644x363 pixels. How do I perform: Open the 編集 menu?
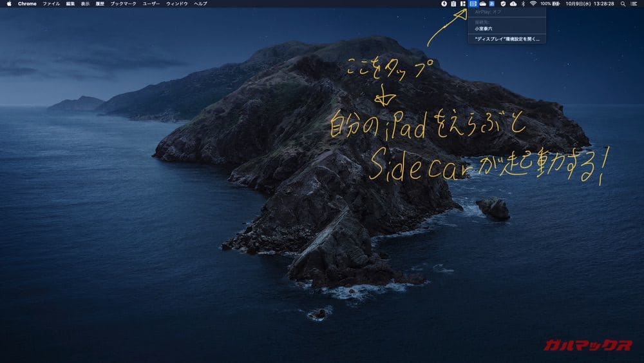70,4
